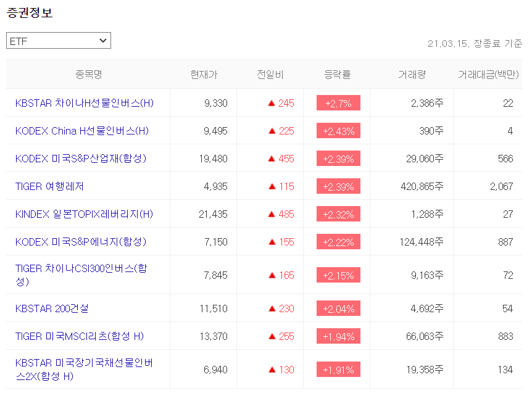Click volume 2,386주

pos(427,103)
